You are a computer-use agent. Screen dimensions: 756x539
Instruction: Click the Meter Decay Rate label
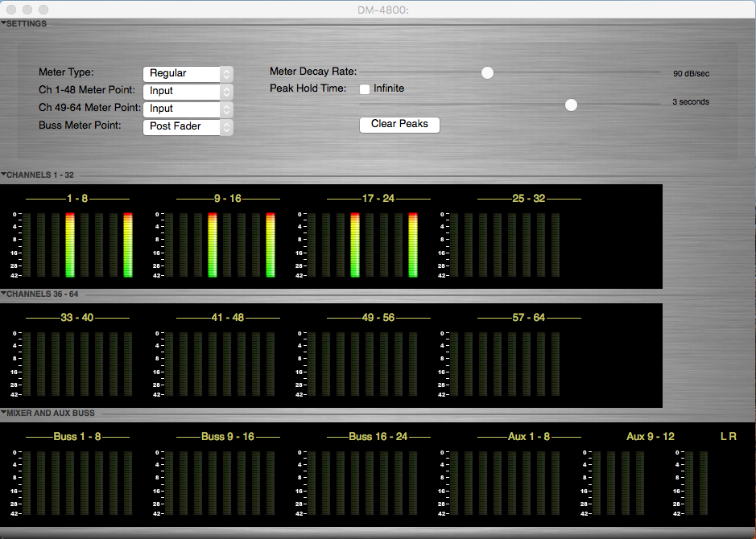(313, 72)
